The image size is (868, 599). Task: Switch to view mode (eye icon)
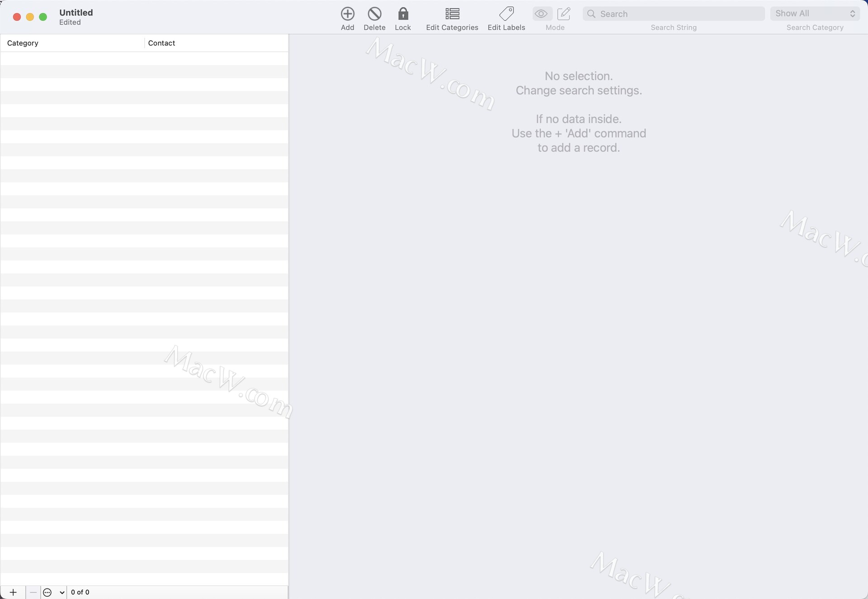(541, 14)
